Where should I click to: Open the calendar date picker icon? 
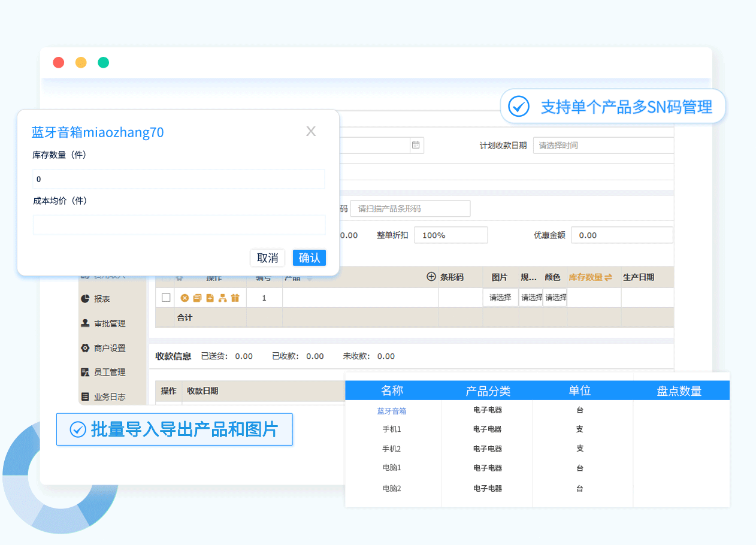416,145
